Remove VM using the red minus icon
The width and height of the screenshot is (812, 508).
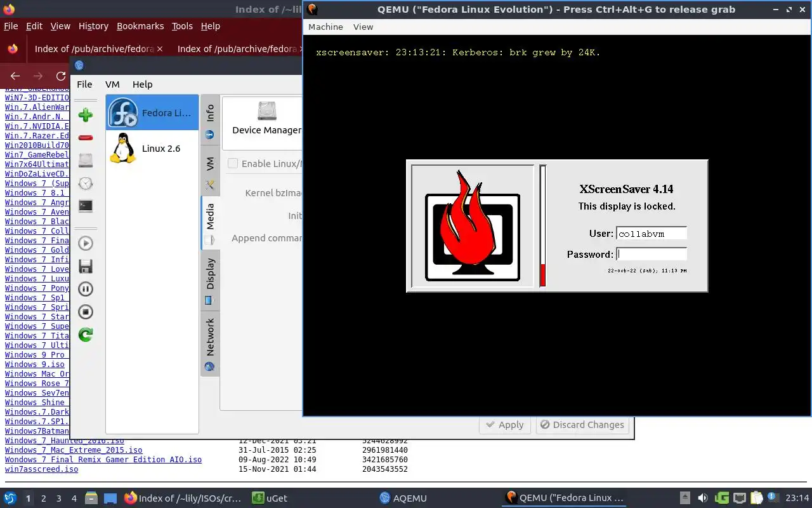[86, 138]
